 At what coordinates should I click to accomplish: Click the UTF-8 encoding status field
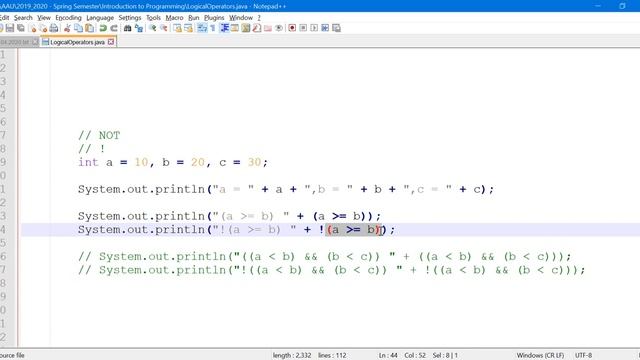(x=584, y=356)
